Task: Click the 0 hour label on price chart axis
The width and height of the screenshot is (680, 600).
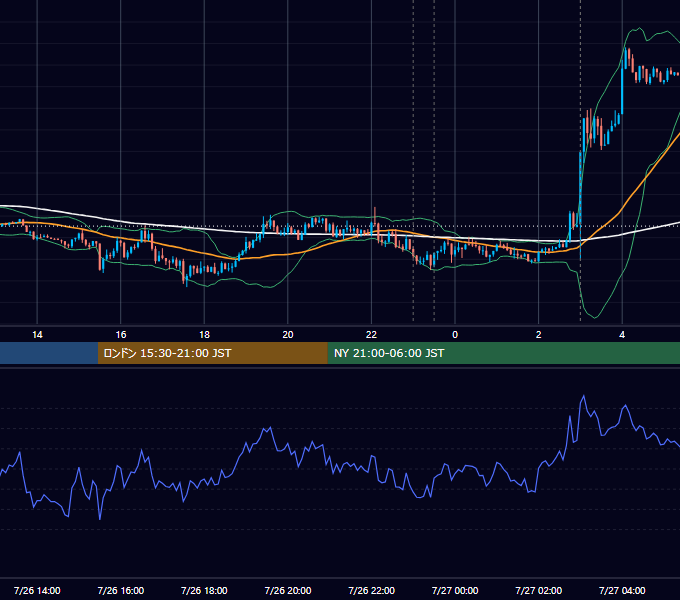Action: tap(455, 335)
